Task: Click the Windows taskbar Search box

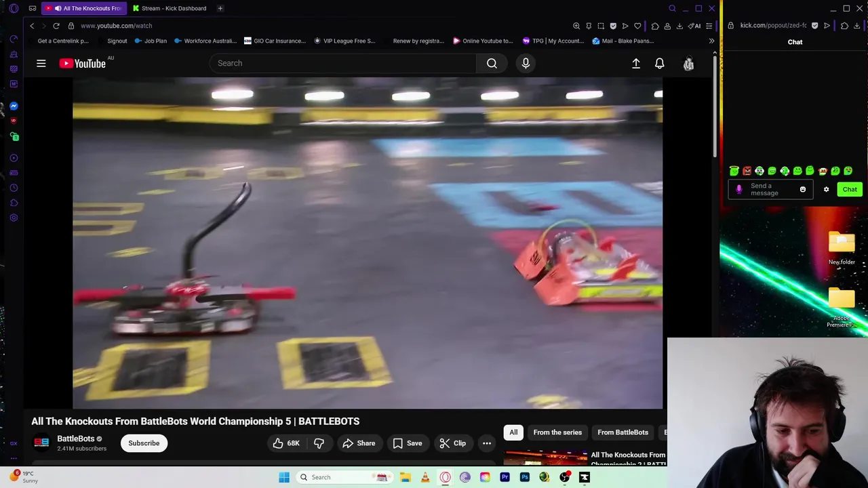Action: click(344, 477)
